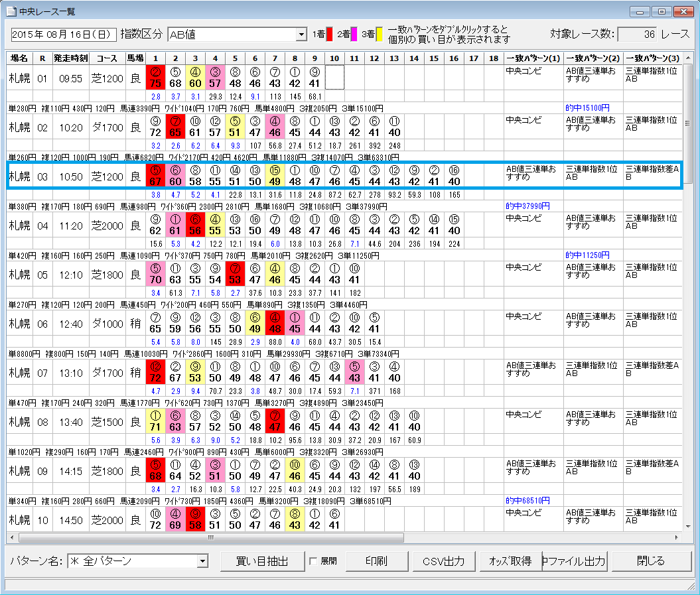The width and height of the screenshot is (700, 595).
Task: Click course ダ1000 in race 06
Action: (107, 324)
